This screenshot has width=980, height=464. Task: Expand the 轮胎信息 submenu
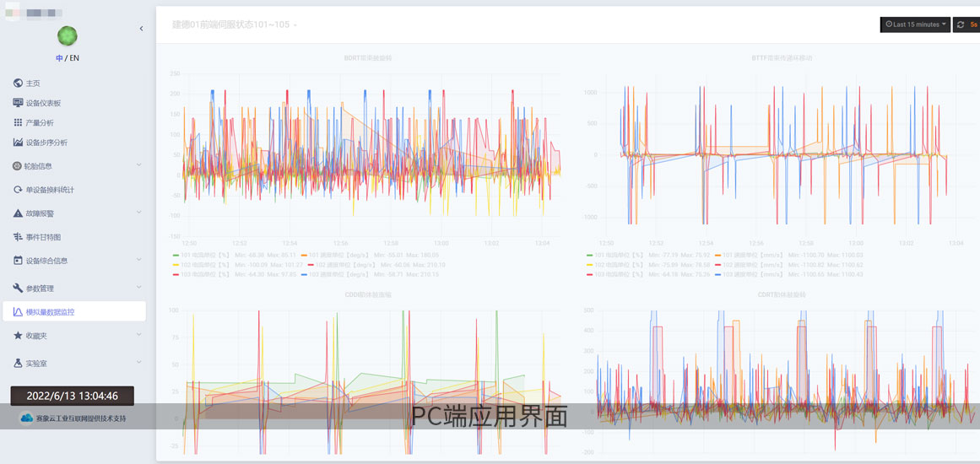pos(138,165)
